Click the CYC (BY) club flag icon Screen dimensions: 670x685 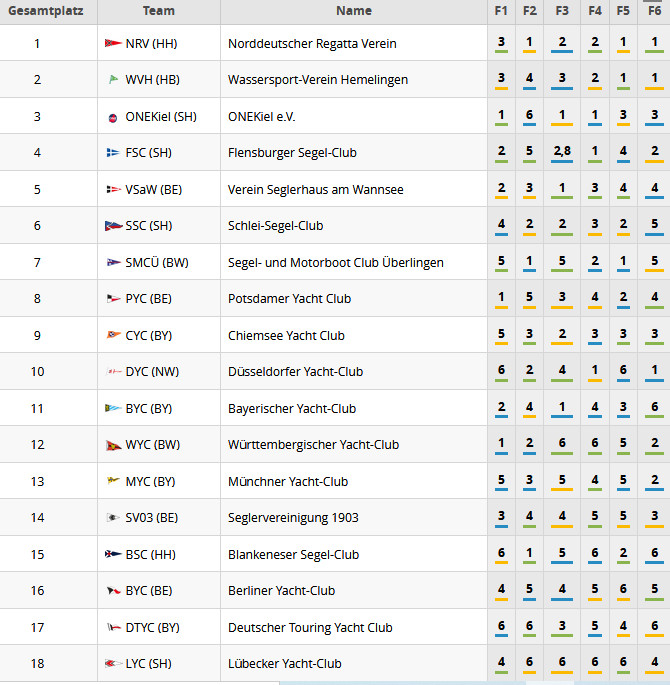[x=112, y=336]
